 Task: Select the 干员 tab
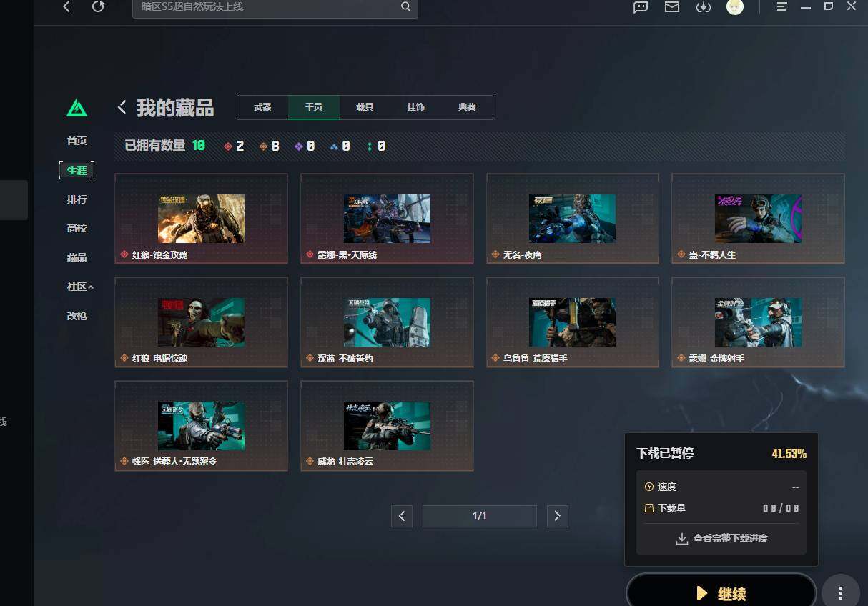(314, 107)
